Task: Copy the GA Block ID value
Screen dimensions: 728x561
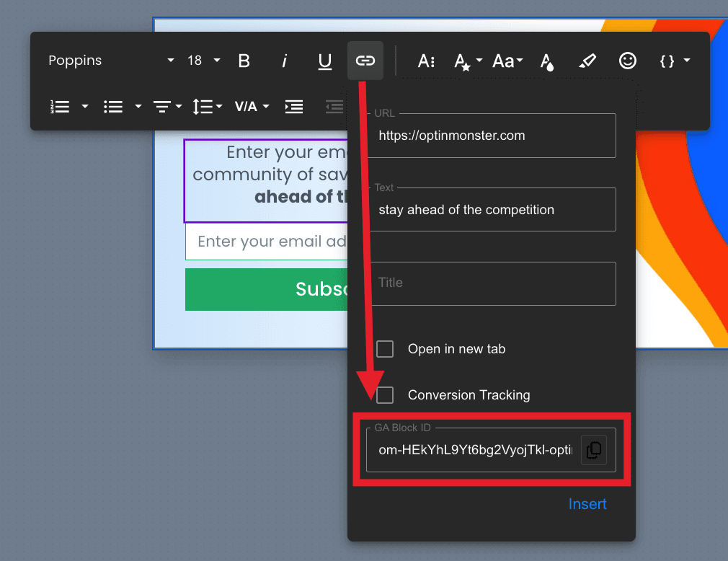Action: (x=594, y=450)
